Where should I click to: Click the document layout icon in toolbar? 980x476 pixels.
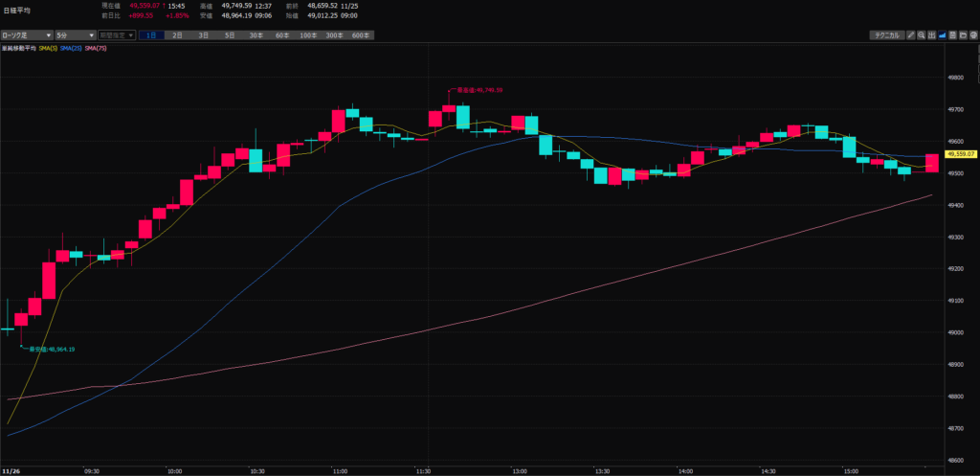pyautogui.click(x=953, y=35)
